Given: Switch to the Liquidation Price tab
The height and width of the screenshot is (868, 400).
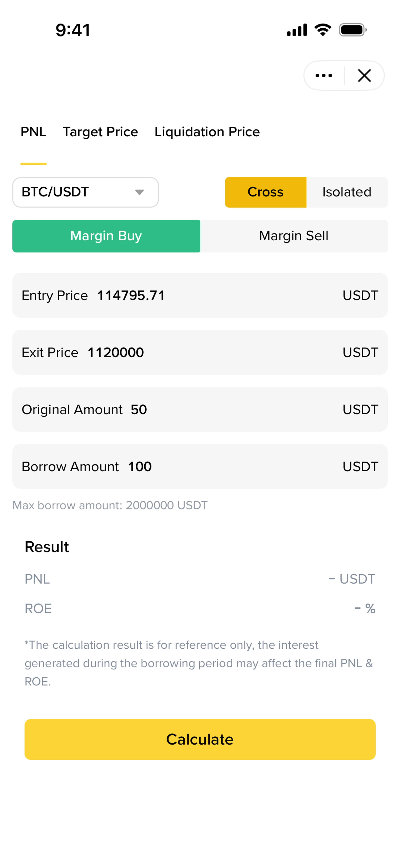Looking at the screenshot, I should [207, 132].
